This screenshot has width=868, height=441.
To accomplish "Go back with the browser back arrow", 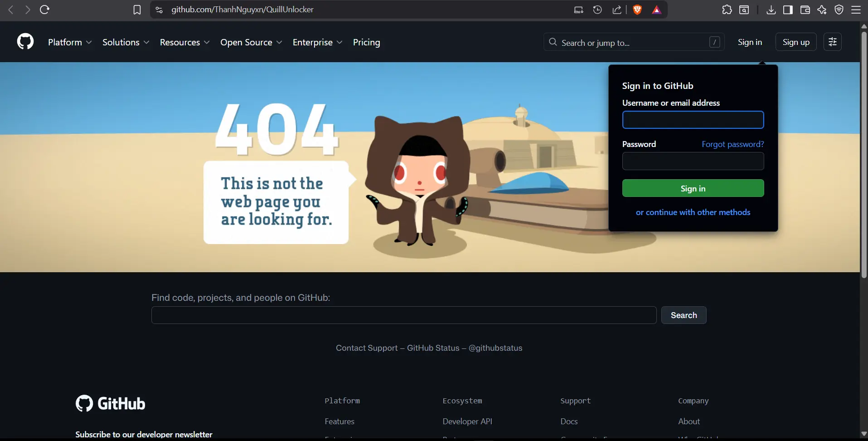I will click(x=11, y=10).
